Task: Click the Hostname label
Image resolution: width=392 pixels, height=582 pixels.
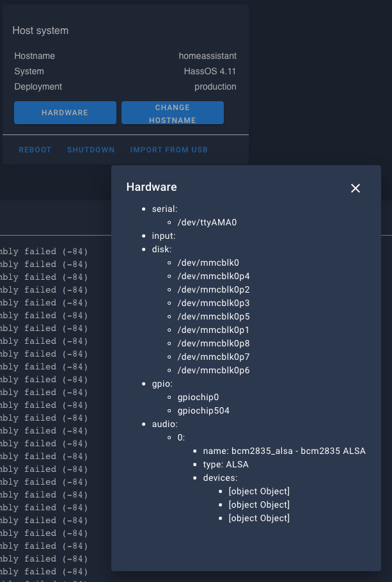Action: pos(35,56)
